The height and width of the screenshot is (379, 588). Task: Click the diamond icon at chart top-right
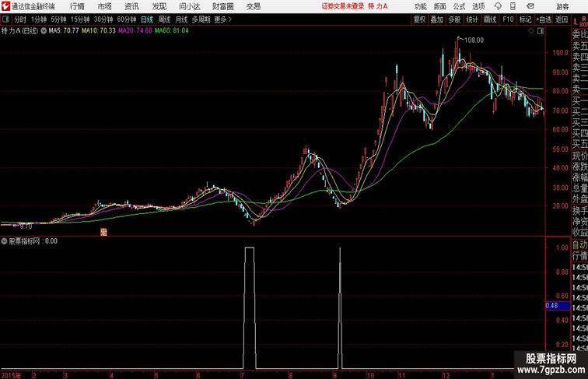tap(531, 31)
